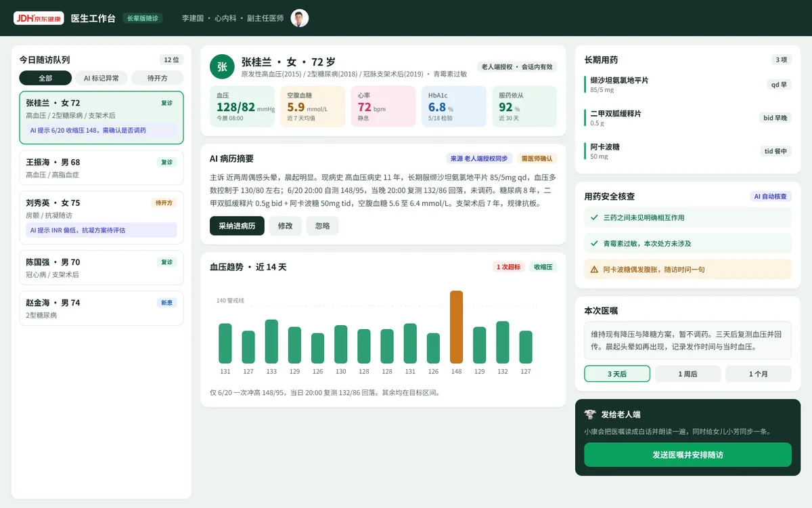Image resolution: width=812 pixels, height=508 pixels.
Task: Open 陈国强 · 男 70 queue card
Action: click(x=101, y=268)
